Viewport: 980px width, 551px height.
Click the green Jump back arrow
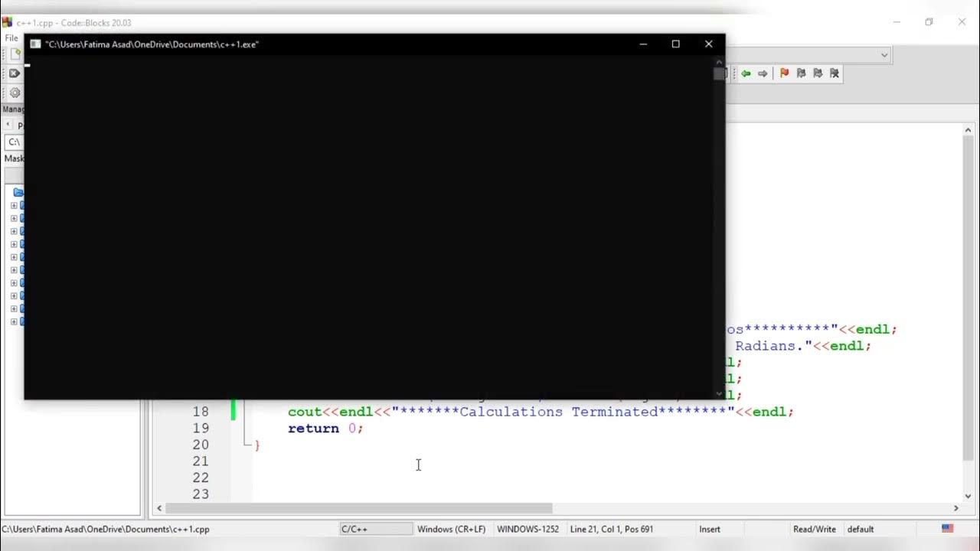[746, 73]
